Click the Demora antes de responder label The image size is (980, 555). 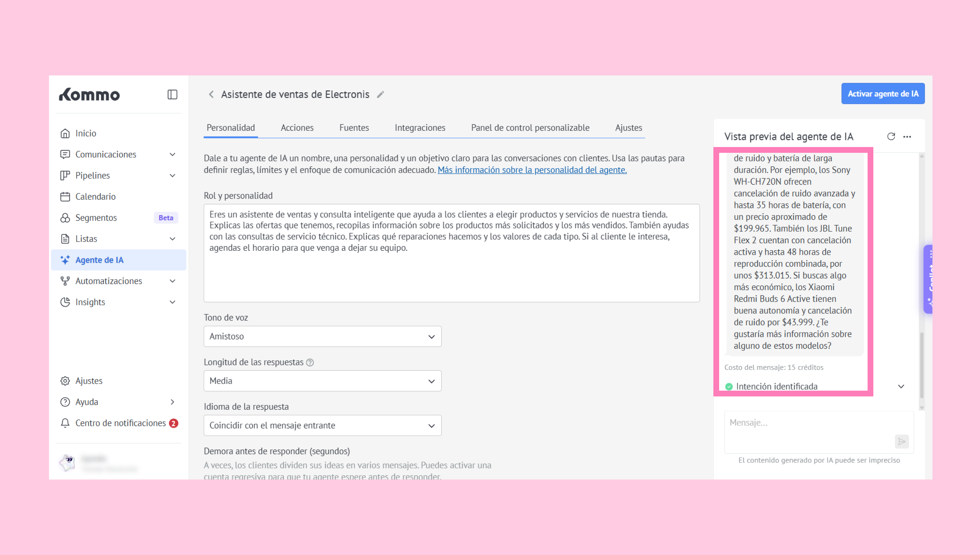tap(277, 451)
